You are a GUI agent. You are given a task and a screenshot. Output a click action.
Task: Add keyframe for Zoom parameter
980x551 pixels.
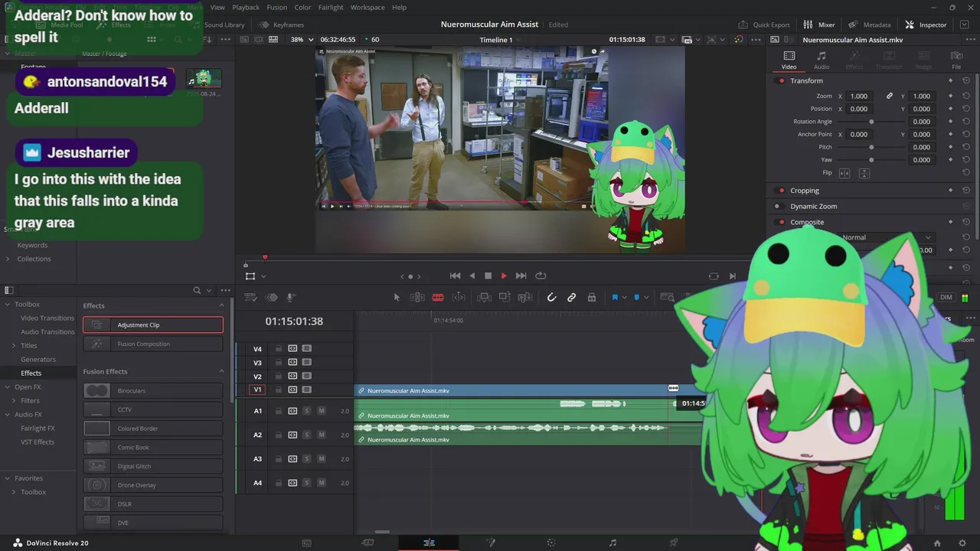click(x=951, y=96)
